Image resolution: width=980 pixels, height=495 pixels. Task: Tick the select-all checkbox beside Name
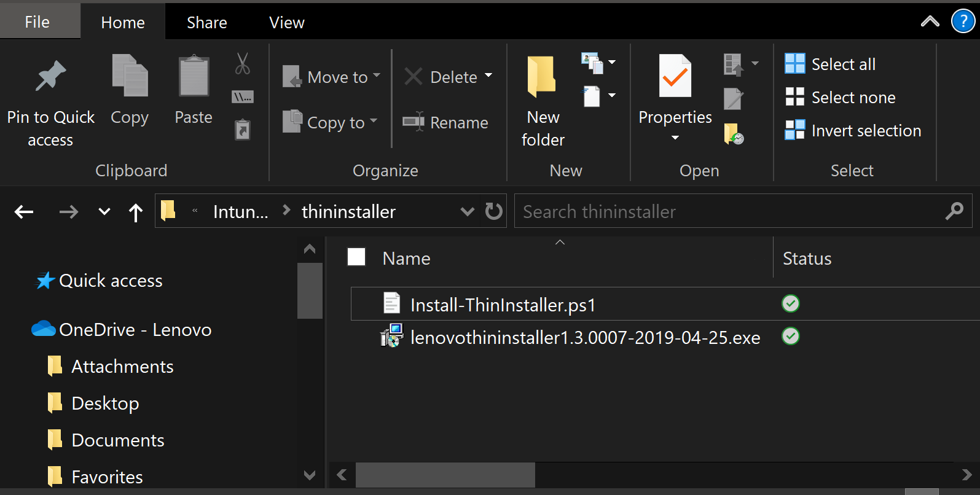356,257
